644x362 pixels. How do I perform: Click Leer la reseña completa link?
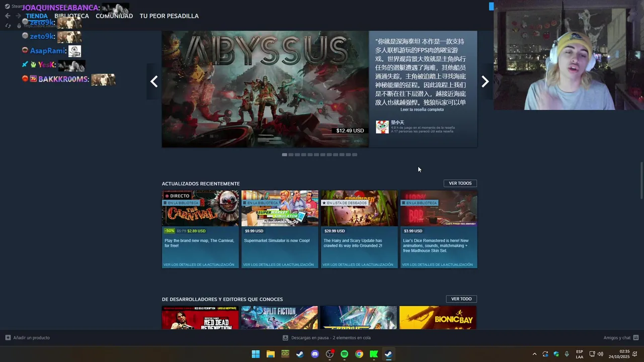click(x=422, y=110)
